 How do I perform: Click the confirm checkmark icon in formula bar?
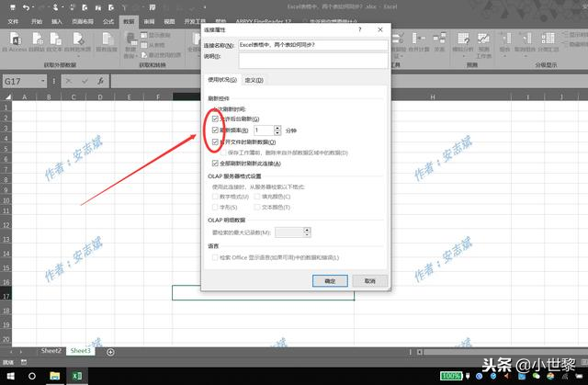[x=85, y=81]
